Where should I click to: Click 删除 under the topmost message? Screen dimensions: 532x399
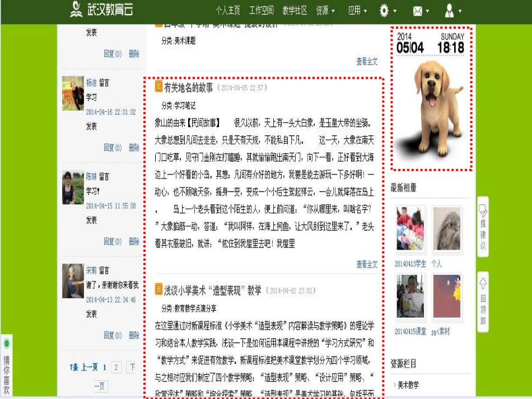click(134, 54)
